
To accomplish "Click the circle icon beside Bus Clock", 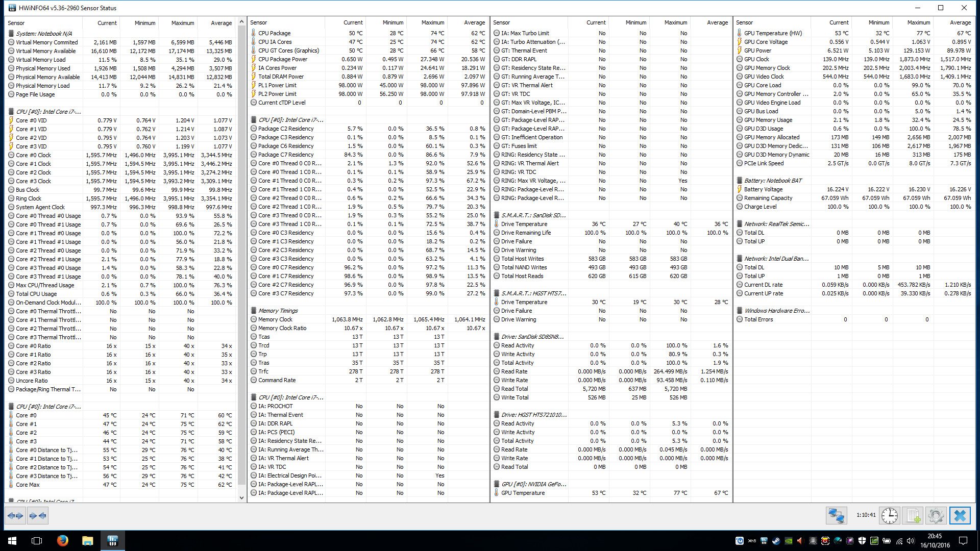I will coord(11,190).
